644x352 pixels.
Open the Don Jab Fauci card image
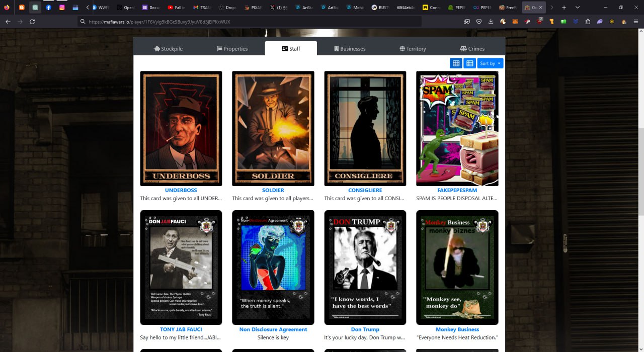(181, 268)
